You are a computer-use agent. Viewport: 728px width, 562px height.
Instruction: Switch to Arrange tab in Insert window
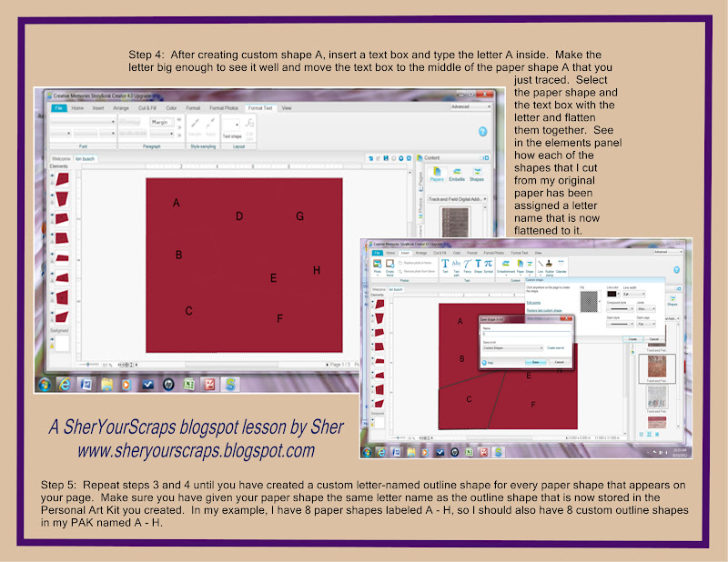421,253
